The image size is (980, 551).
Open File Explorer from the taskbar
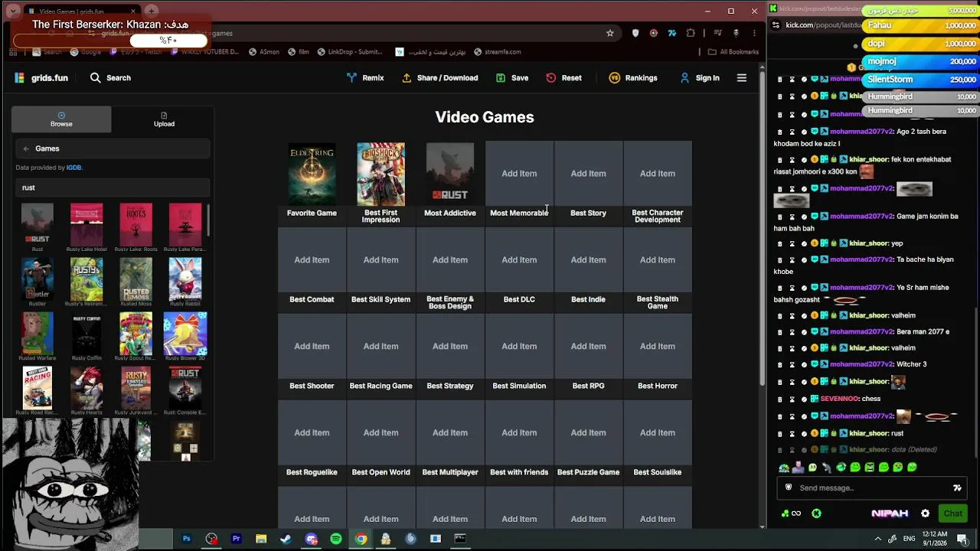(261, 539)
